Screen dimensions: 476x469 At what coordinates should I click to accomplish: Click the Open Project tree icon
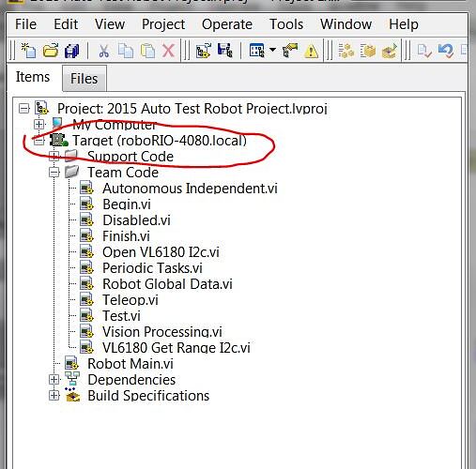point(203,51)
